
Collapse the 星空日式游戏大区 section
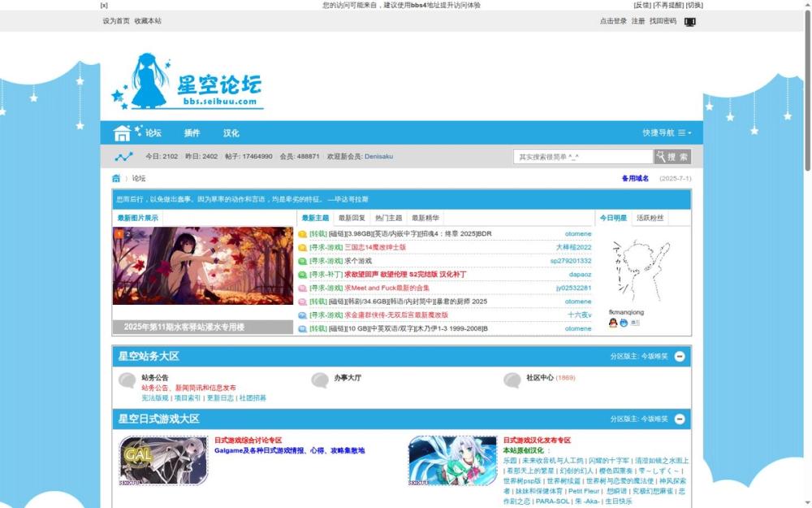tap(680, 418)
